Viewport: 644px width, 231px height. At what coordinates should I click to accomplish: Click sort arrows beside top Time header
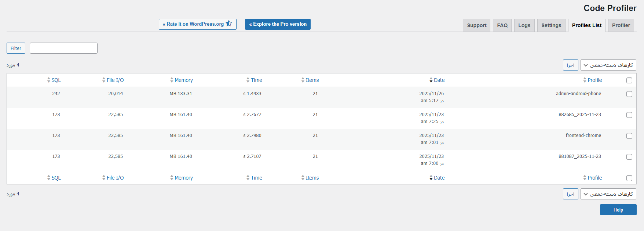248,80
